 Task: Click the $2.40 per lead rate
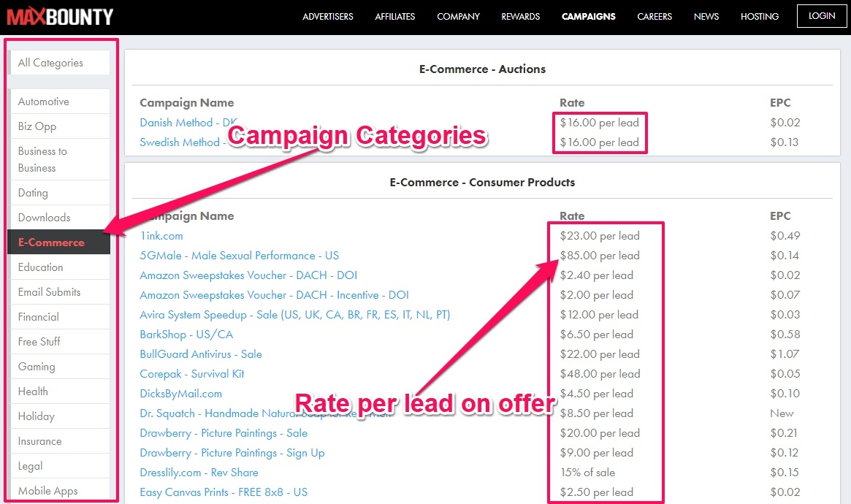(597, 275)
